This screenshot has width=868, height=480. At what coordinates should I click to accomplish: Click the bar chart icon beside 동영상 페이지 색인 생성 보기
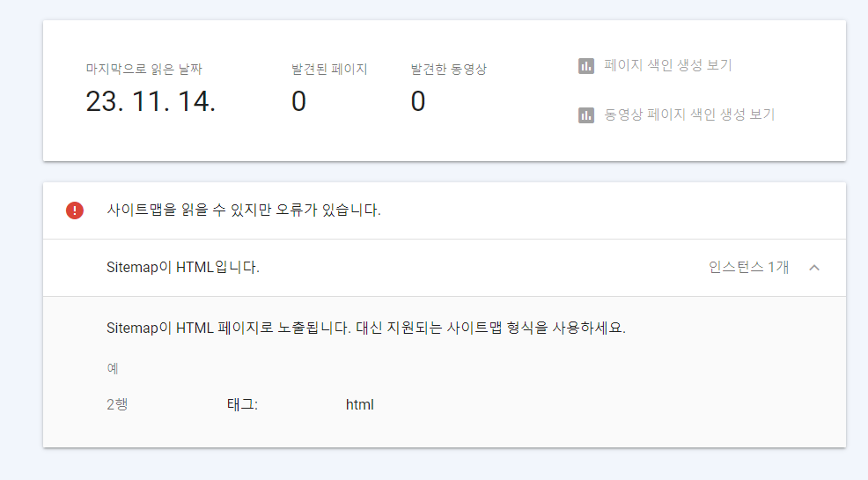click(586, 115)
